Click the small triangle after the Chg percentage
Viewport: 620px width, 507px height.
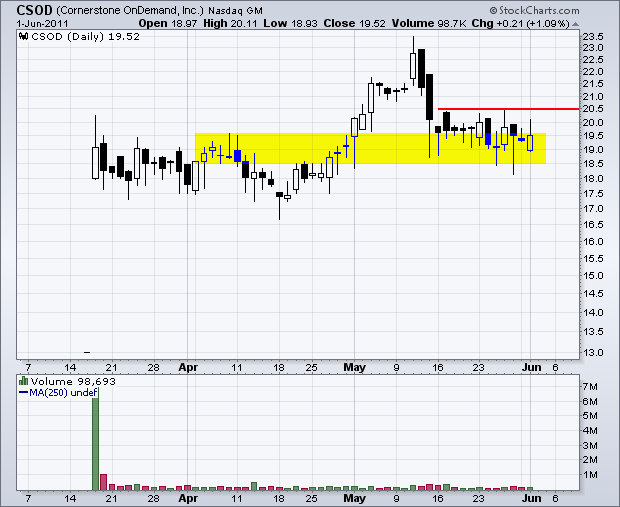point(575,24)
